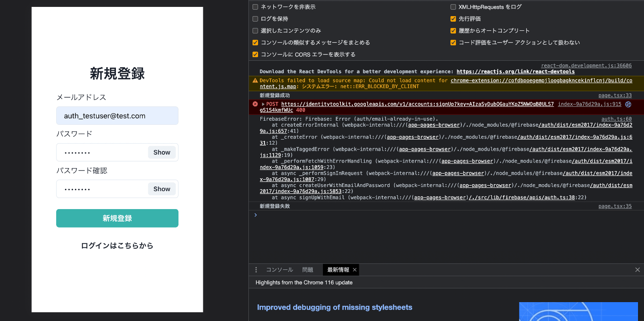The width and height of the screenshot is (644, 321).
Task: Click Highlights from the Chrome 116 update
Action: coord(304,282)
